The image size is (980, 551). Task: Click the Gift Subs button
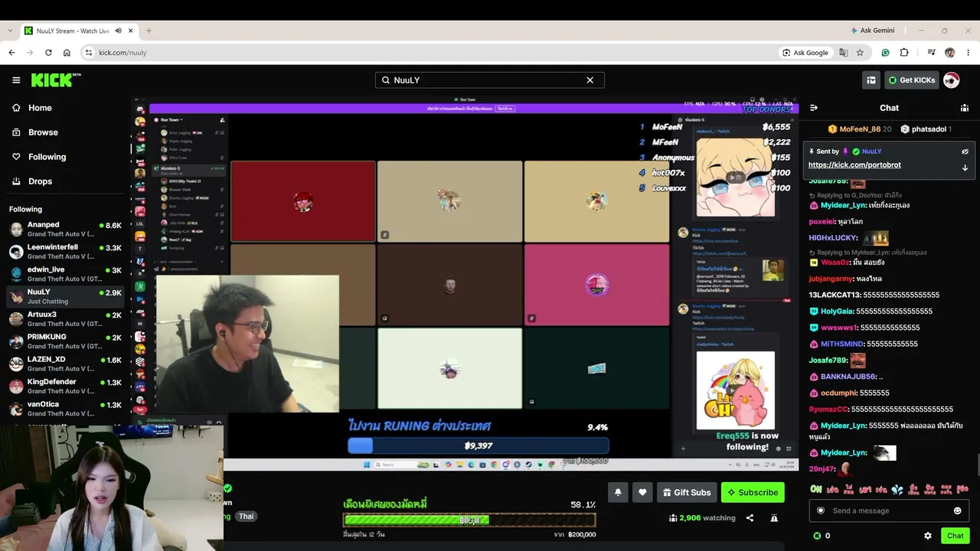[687, 492]
